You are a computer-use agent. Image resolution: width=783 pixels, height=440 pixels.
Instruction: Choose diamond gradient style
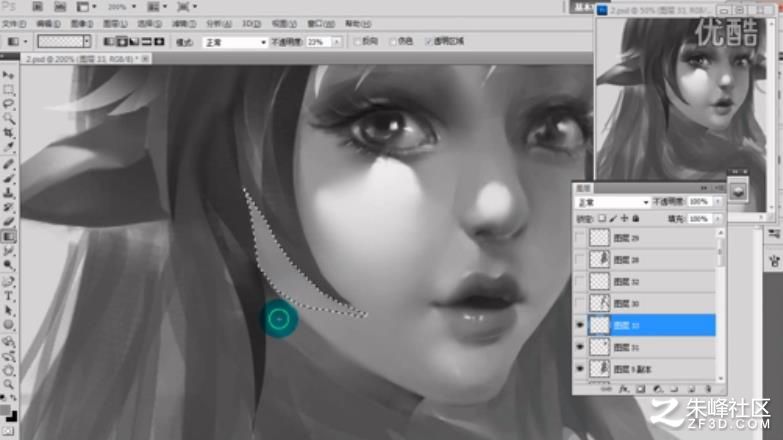159,42
